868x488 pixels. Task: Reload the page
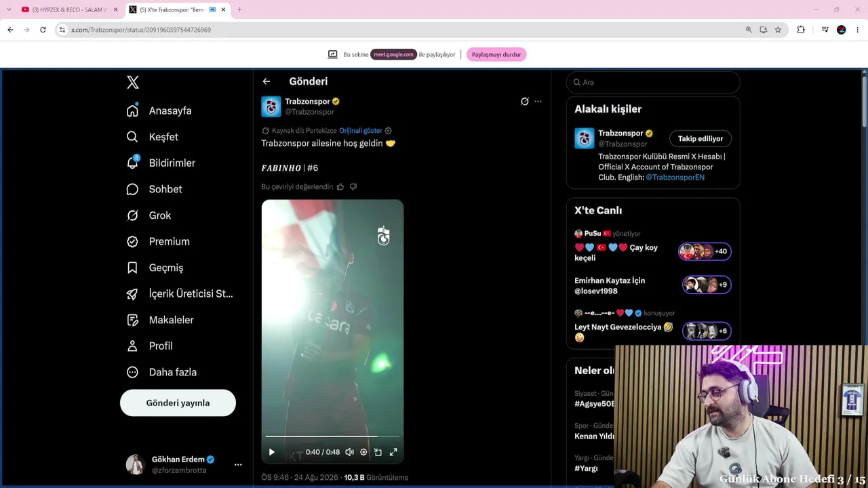[x=43, y=30]
